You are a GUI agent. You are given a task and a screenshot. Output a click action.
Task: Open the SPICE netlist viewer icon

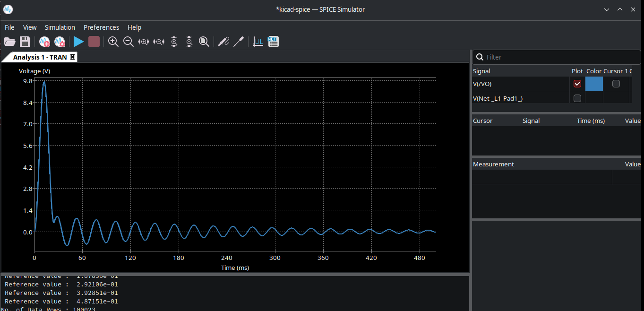[273, 42]
